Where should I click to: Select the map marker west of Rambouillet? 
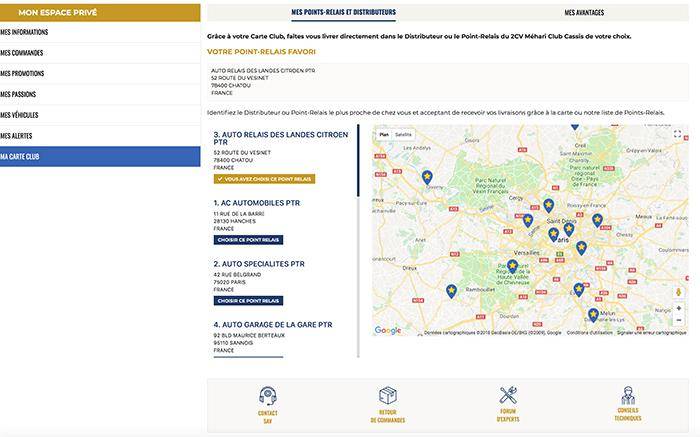(x=451, y=291)
